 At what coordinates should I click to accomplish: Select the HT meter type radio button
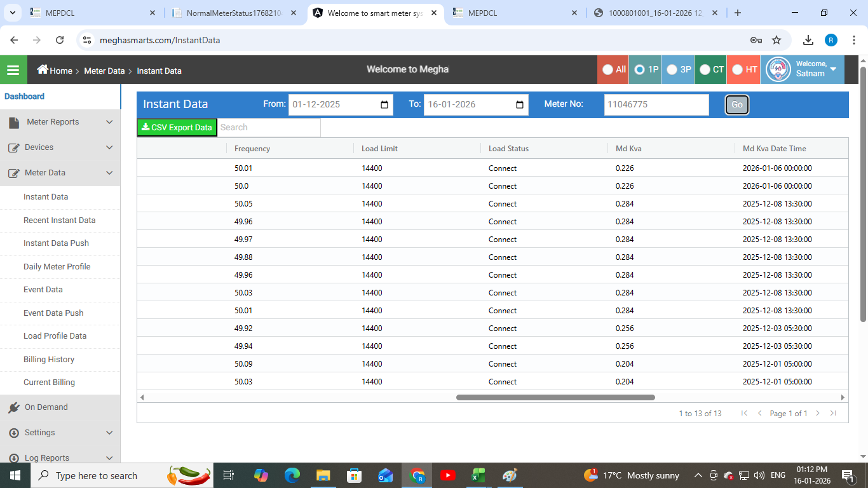pyautogui.click(x=737, y=70)
